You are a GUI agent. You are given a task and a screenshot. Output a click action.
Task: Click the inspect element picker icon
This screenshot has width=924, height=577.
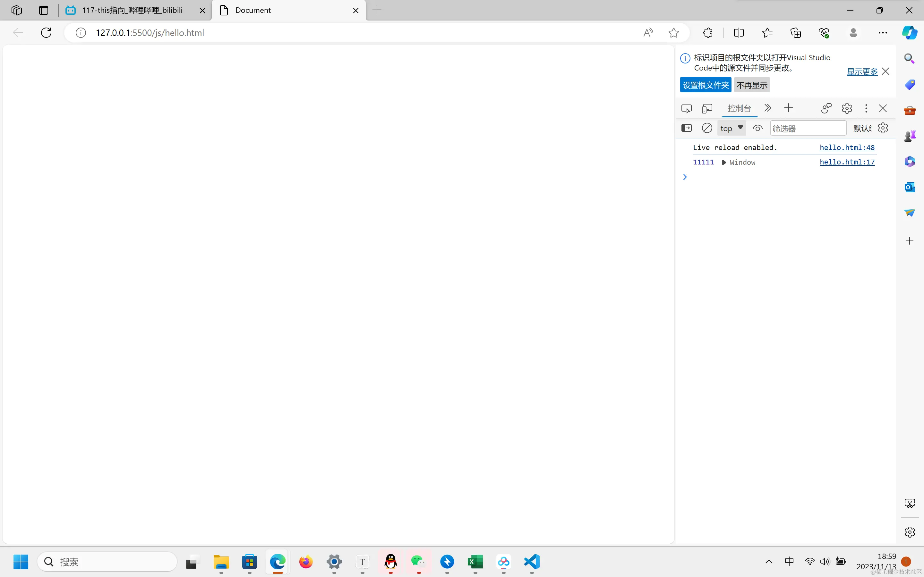coord(686,108)
